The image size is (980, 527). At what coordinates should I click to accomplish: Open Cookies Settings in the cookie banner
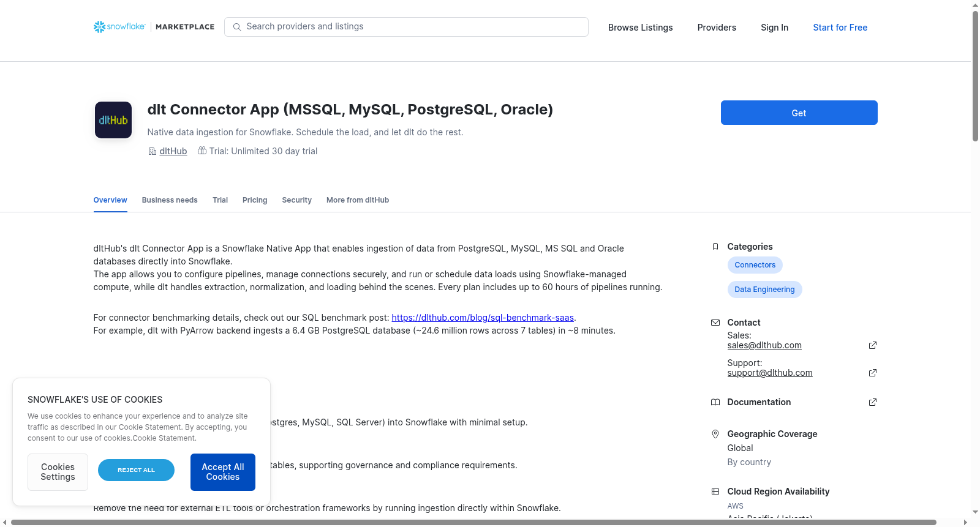pos(58,472)
